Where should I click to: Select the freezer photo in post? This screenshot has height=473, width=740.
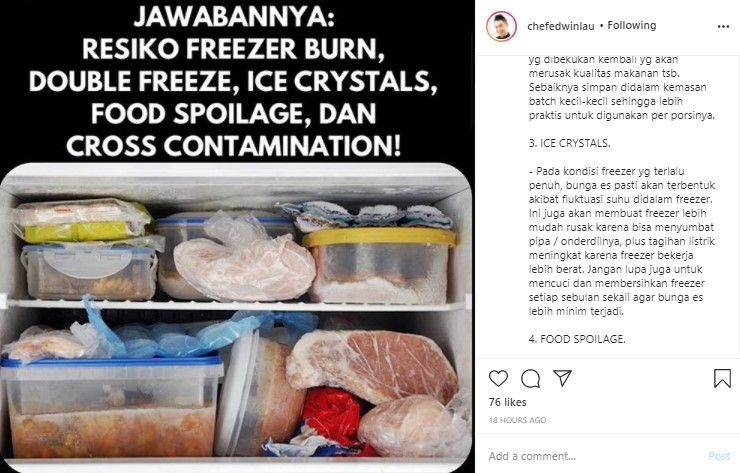pos(236,318)
